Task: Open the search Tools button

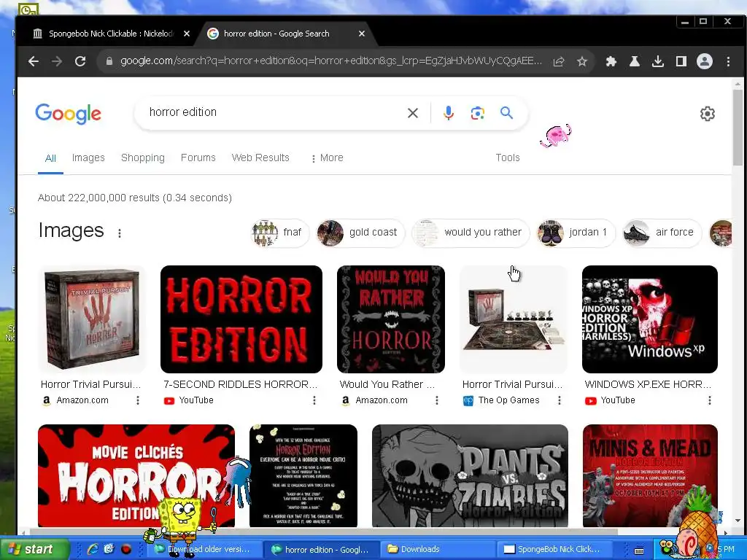Action: click(x=508, y=157)
